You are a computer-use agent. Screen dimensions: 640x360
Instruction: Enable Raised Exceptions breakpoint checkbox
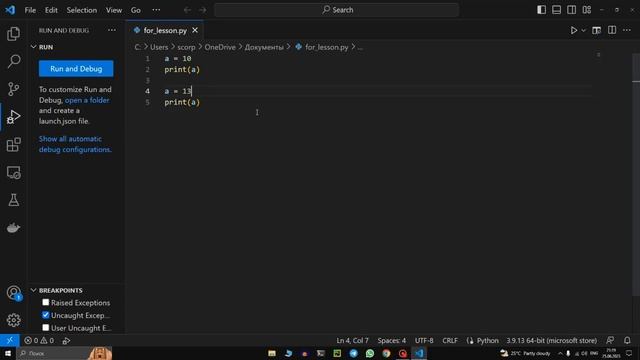click(x=45, y=302)
